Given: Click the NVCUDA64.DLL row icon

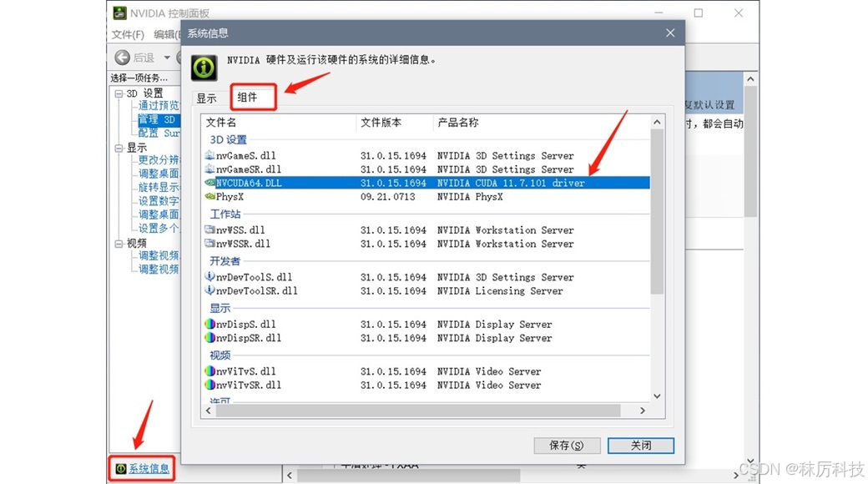Looking at the screenshot, I should tap(209, 182).
